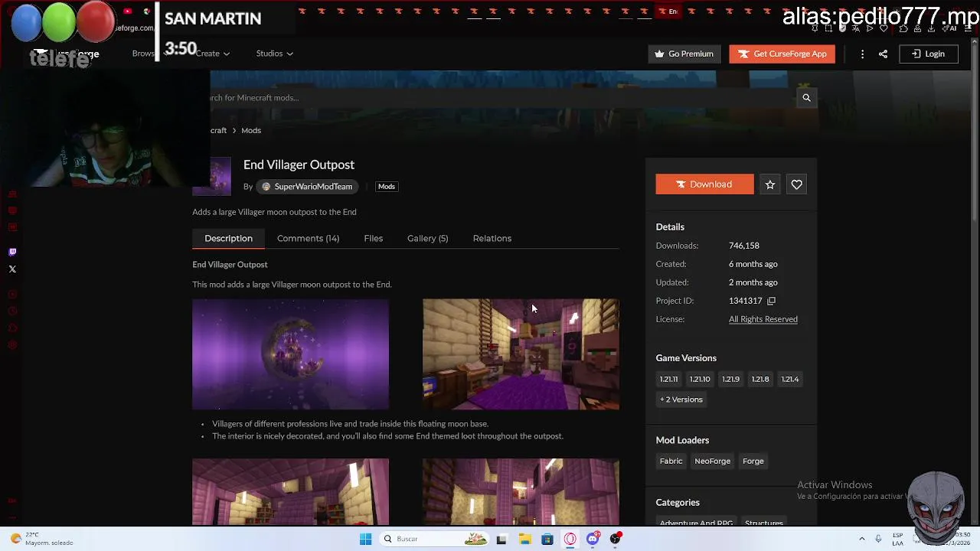The width and height of the screenshot is (980, 551).
Task: Open Task View on taskbar
Action: click(501, 539)
